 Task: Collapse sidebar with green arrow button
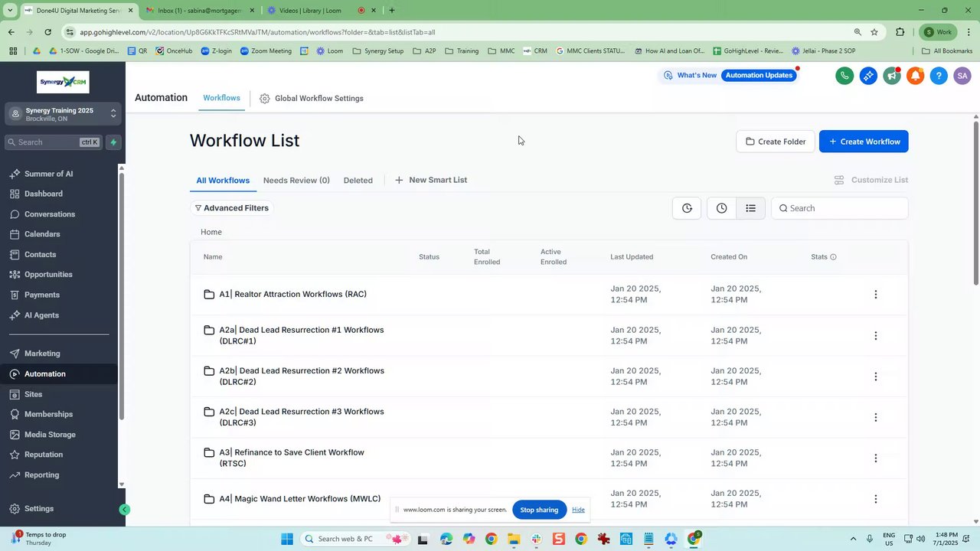[124, 510]
